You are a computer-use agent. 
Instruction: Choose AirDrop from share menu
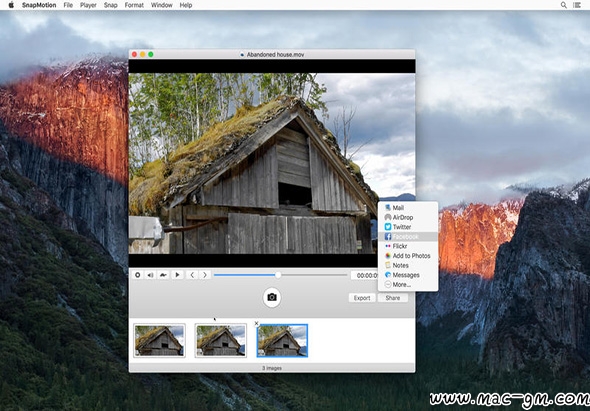[408, 217]
